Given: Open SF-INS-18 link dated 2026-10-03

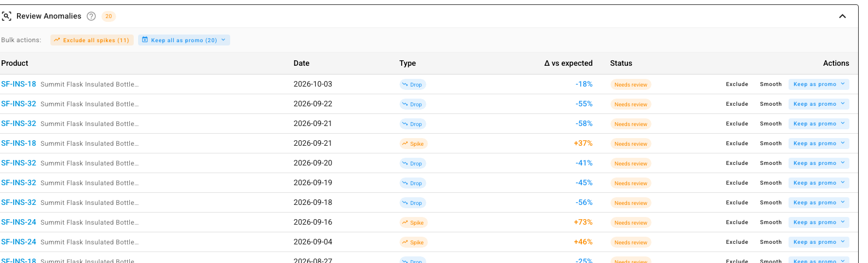Looking at the screenshot, I should pos(19,84).
